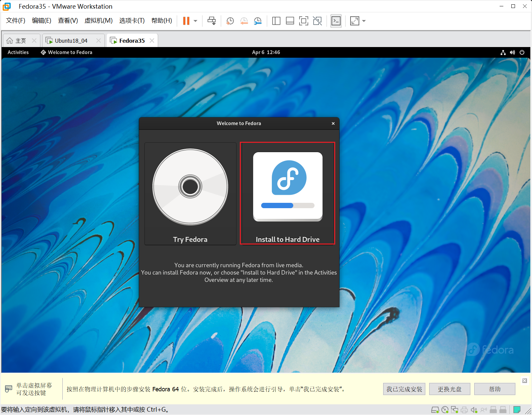Open the Welcome to Fedora app menu
Viewport: 532px width, 415px height.
tap(66, 52)
